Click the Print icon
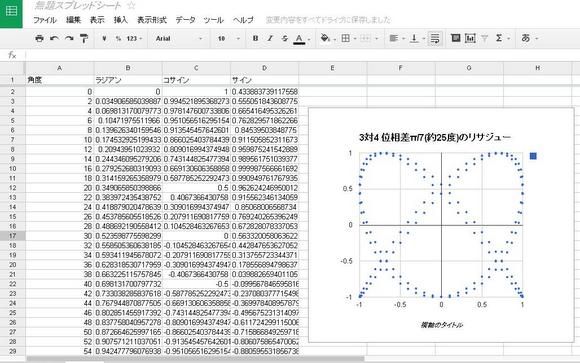580x363 pixels. pos(39,38)
